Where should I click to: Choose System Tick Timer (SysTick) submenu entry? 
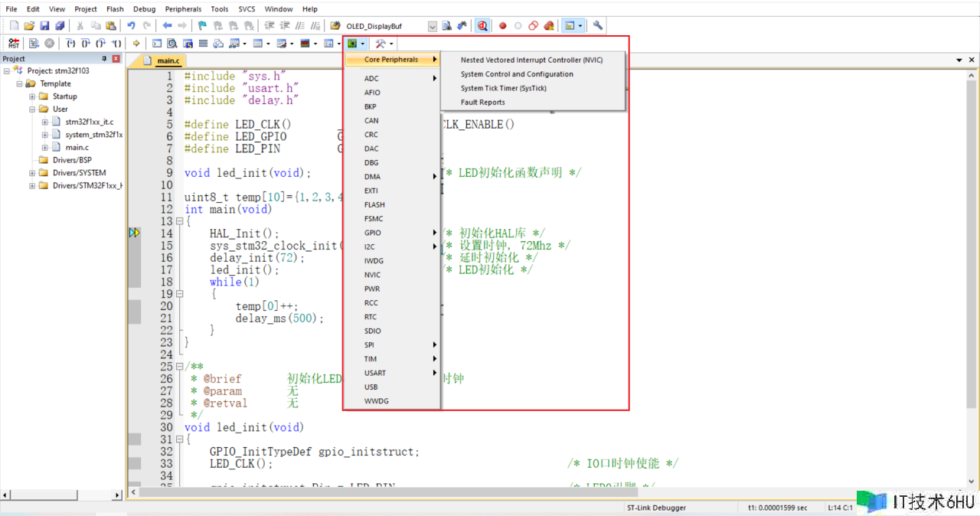click(503, 88)
